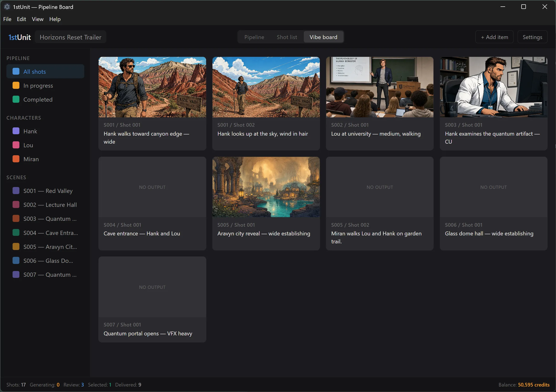Viewport: 556px width, 392px height.
Task: Open S005 Shot 001 Aravyn city thumbnail
Action: click(266, 187)
